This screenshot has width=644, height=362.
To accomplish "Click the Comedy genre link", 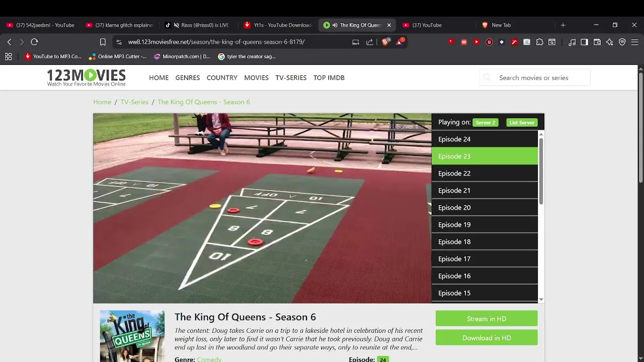I will [209, 359].
